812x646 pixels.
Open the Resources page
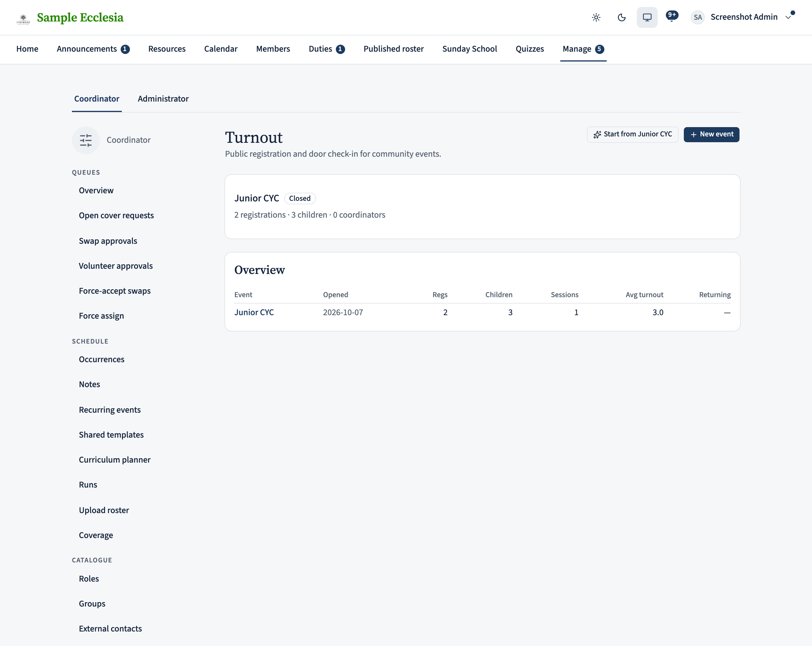click(167, 49)
